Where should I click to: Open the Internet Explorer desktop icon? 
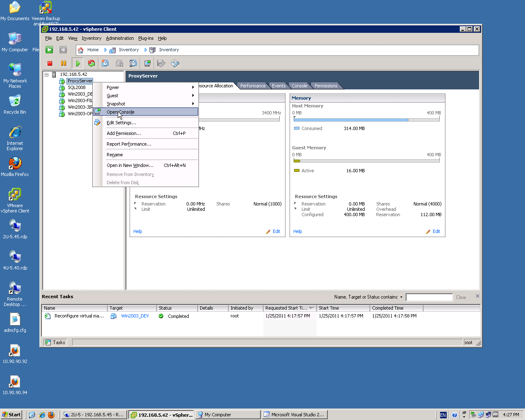[x=15, y=138]
